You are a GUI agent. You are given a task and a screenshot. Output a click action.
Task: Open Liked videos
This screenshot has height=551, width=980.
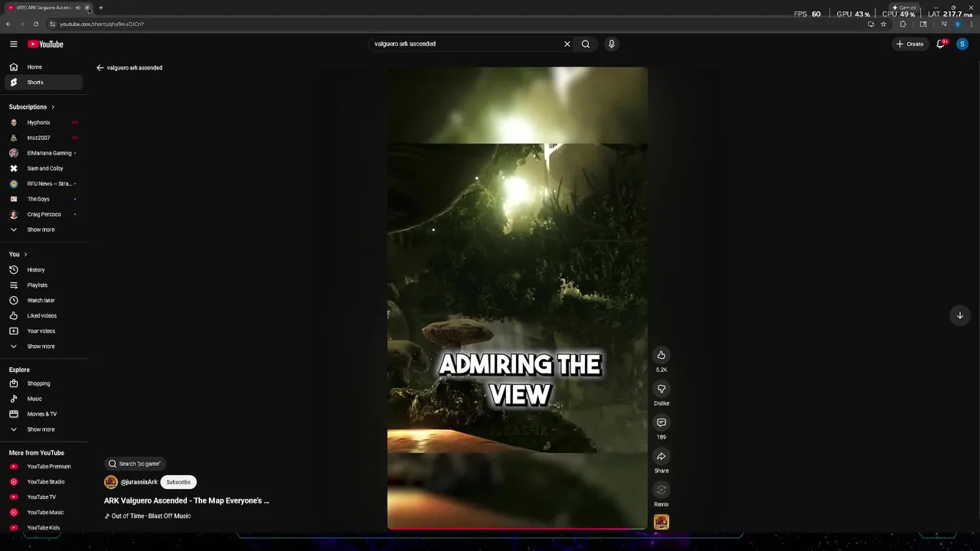[43, 316]
